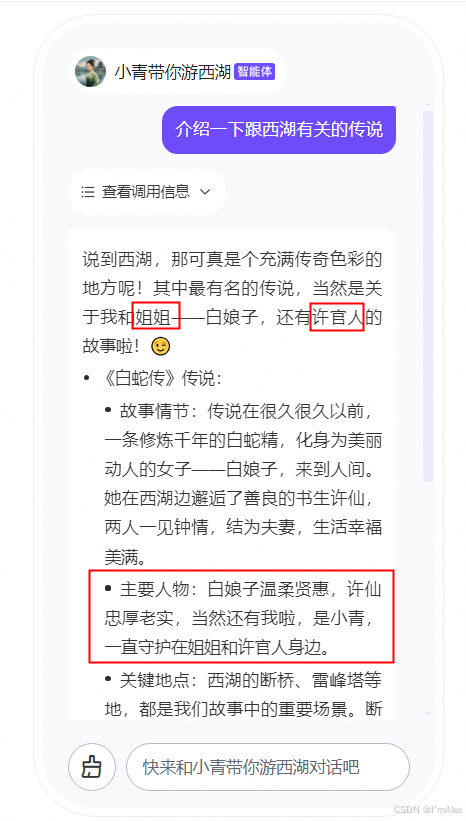Click the CSDN @I'mAlex watermark
This screenshot has height=821, width=466.
click(428, 809)
